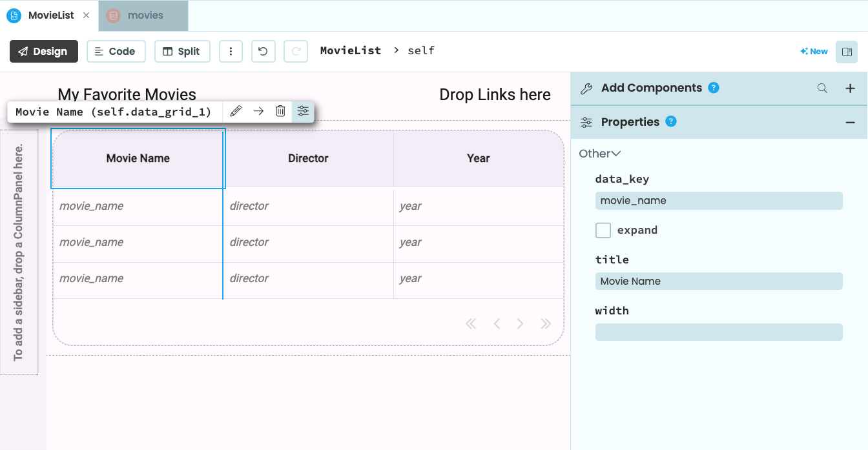Collapse the Properties panel
The image size is (868, 450).
(850, 123)
